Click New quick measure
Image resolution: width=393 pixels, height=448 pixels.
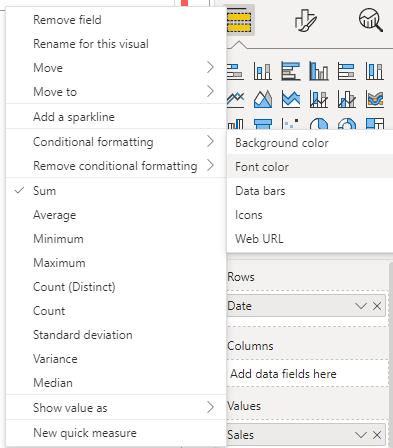pyautogui.click(x=116, y=433)
